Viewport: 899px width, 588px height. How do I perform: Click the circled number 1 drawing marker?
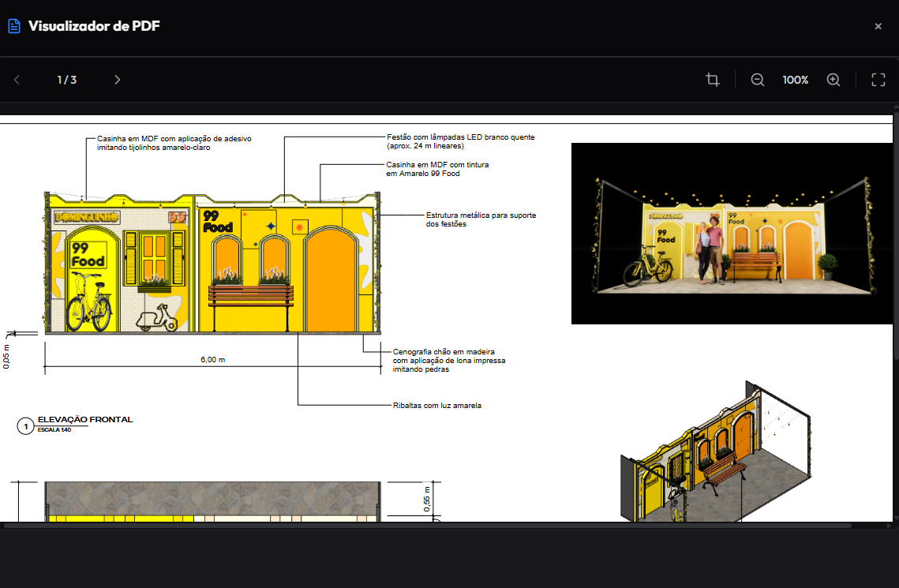click(25, 426)
